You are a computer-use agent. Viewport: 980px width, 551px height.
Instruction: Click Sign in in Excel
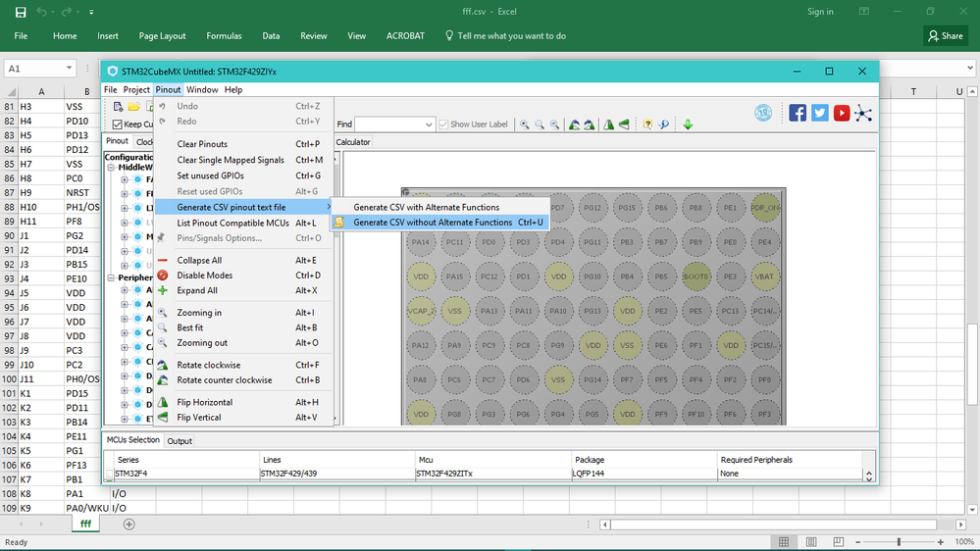(x=820, y=12)
